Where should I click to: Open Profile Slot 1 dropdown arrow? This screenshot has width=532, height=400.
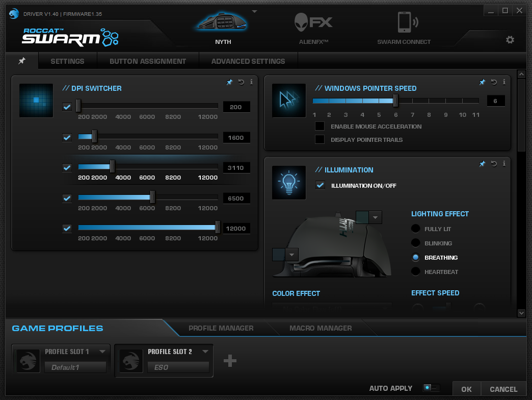(102, 352)
